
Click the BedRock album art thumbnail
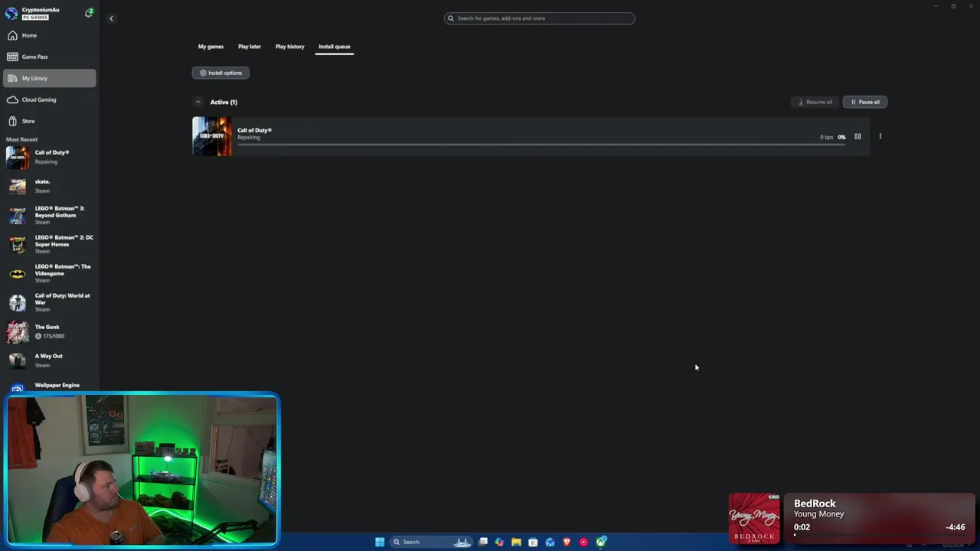point(754,518)
